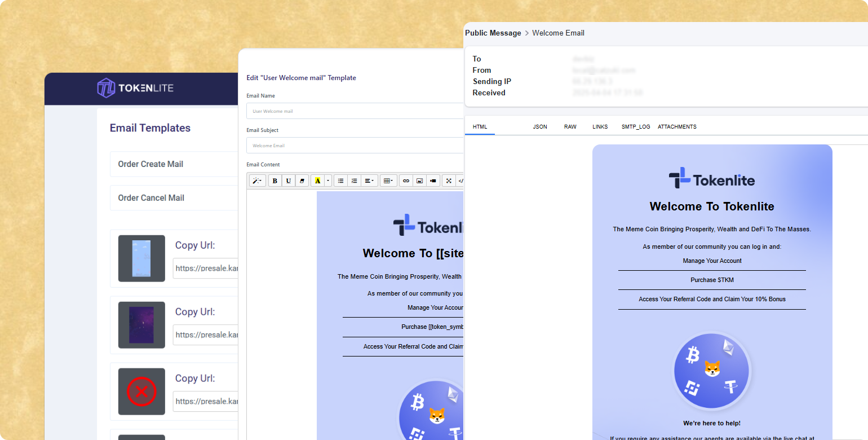The width and height of the screenshot is (868, 440).
Task: Click the 'Edit "User Welcome mail" Template' title
Action: (301, 78)
